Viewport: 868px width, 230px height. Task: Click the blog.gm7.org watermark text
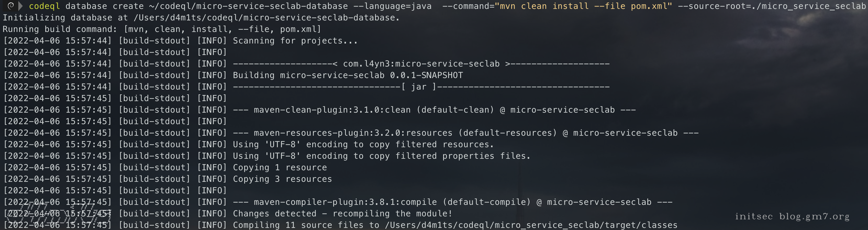coord(814,216)
